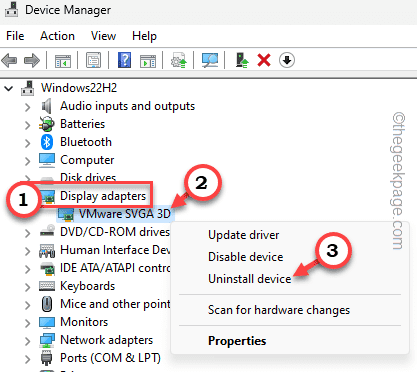Collapse the Windows22H2 root node

[x=9, y=88]
